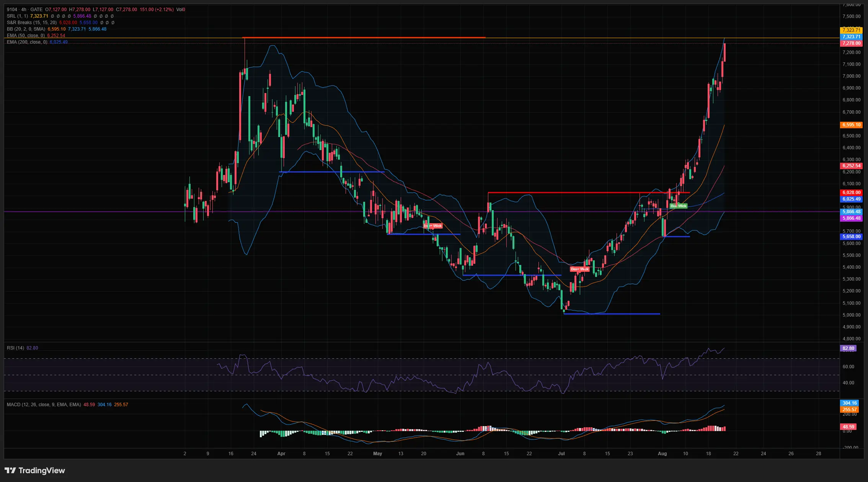Click the orange 6,595.10 value in BB legend
This screenshot has height=482, width=868.
[x=57, y=29]
